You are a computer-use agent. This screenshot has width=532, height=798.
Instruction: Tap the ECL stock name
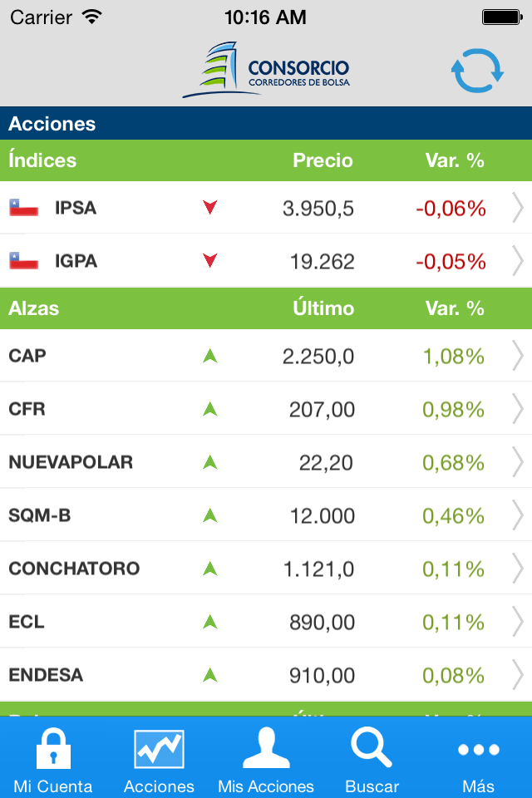27,622
